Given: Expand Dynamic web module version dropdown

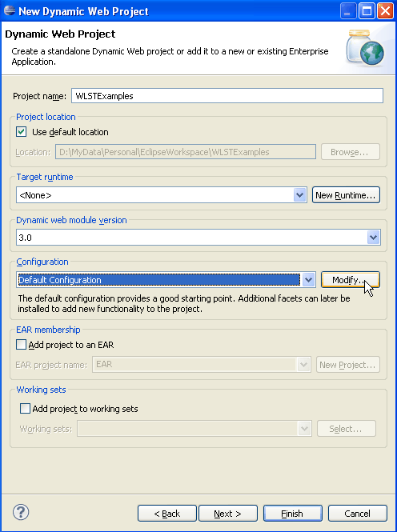Looking at the screenshot, I should pos(373,237).
